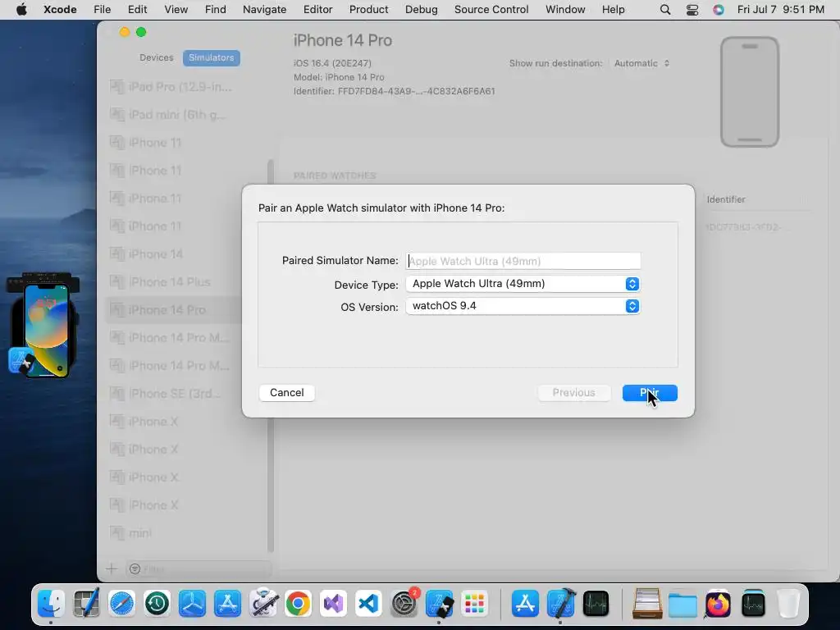
Task: Open the Debug menu
Action: point(421,10)
